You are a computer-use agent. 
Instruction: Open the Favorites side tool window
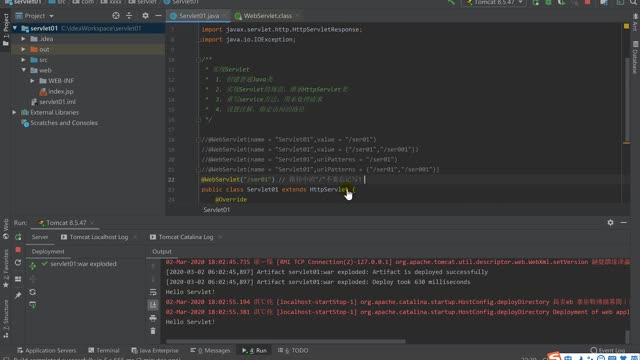(6, 268)
